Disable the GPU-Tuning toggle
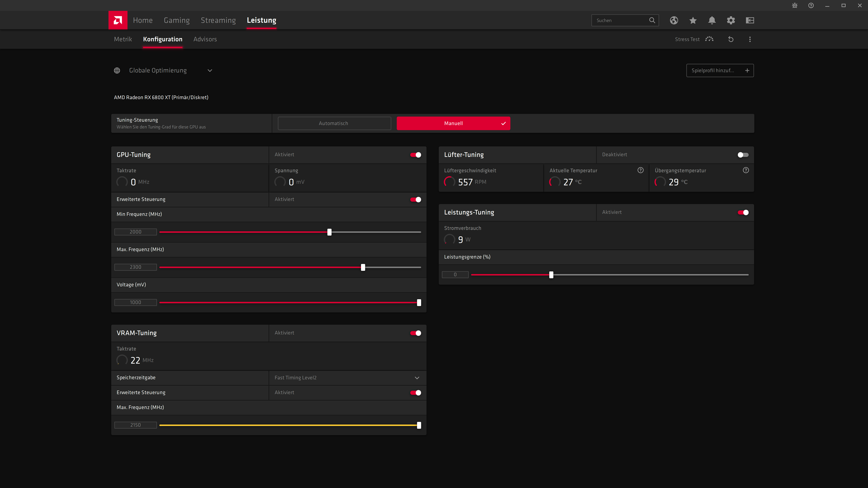The image size is (868, 488). pyautogui.click(x=415, y=155)
